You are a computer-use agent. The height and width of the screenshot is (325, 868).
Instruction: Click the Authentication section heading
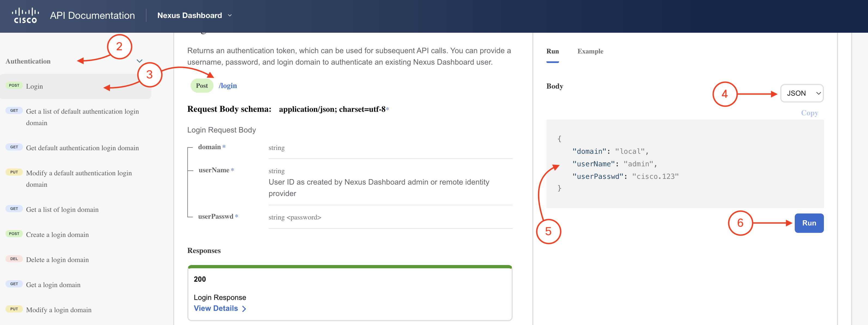[x=28, y=61]
